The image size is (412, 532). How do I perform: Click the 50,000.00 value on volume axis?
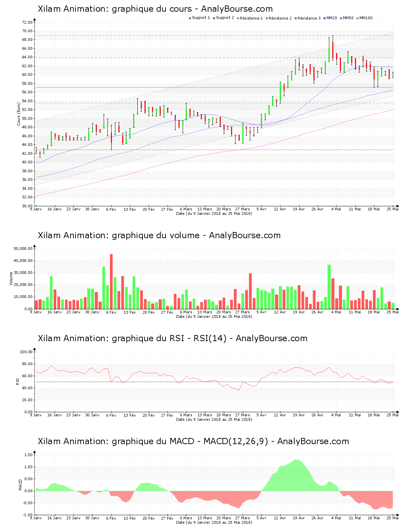point(23,248)
